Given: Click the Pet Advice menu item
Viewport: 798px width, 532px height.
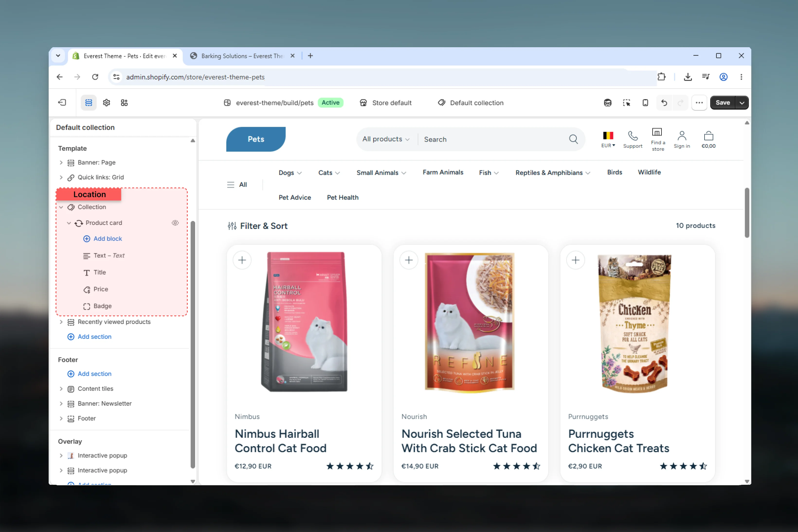Looking at the screenshot, I should [295, 197].
